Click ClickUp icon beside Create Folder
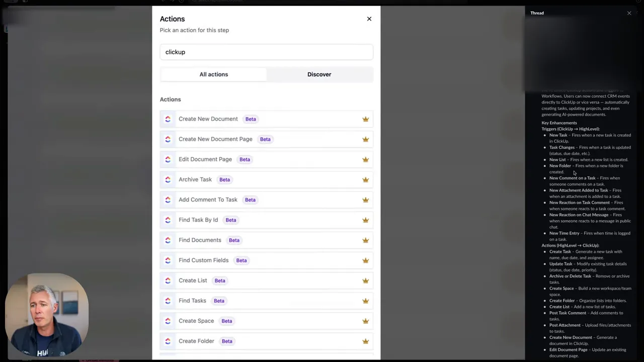 168,341
